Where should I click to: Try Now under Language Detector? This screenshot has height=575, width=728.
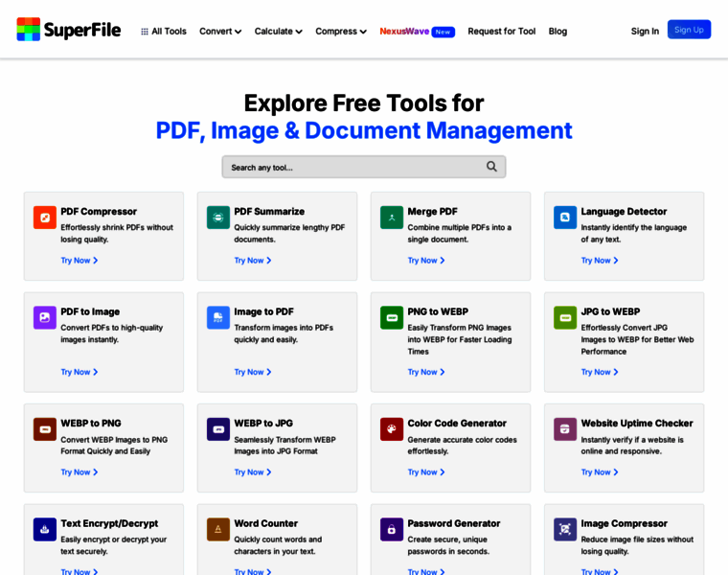pyautogui.click(x=600, y=261)
